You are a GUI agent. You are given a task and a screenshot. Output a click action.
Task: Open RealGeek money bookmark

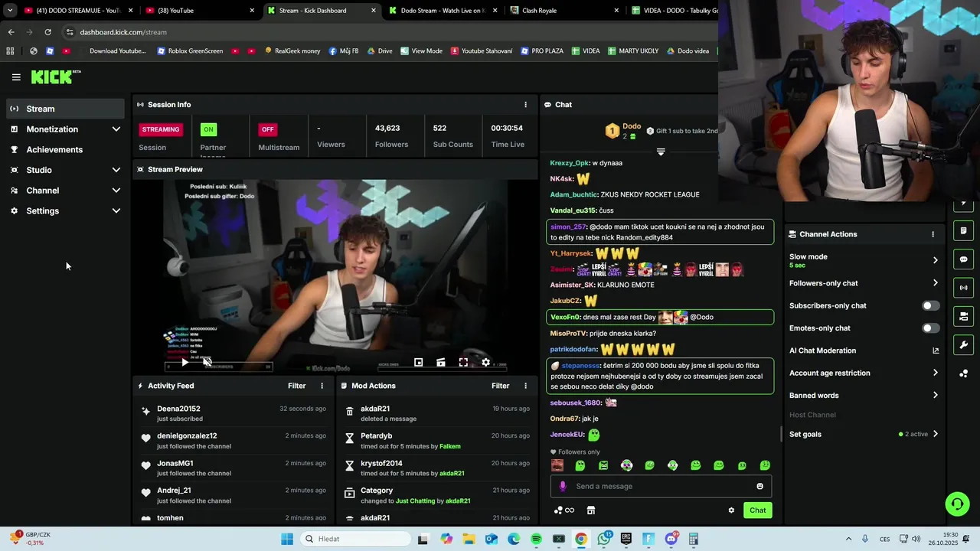tap(292, 51)
